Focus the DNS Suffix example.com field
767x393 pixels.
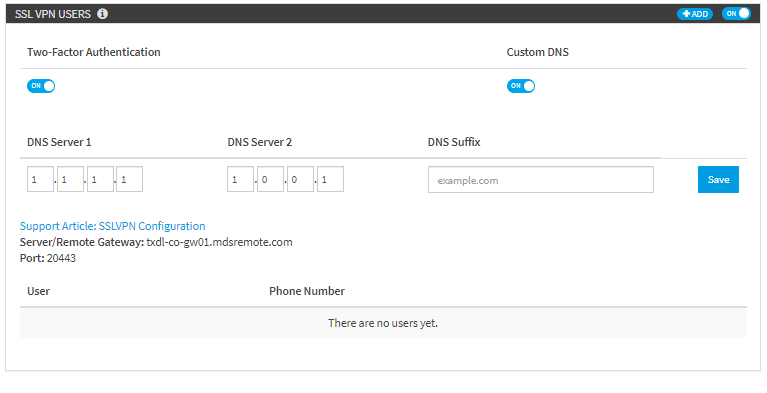(541, 180)
